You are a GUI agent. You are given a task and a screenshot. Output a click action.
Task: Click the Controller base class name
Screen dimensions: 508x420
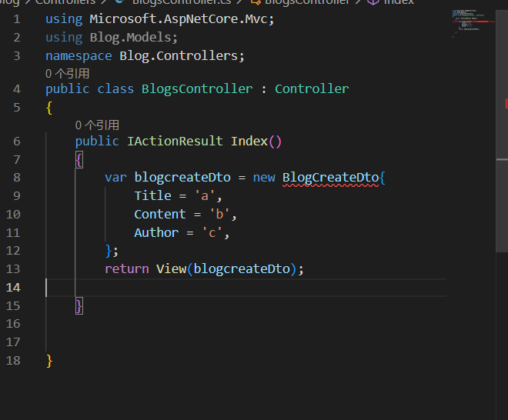[312, 89]
